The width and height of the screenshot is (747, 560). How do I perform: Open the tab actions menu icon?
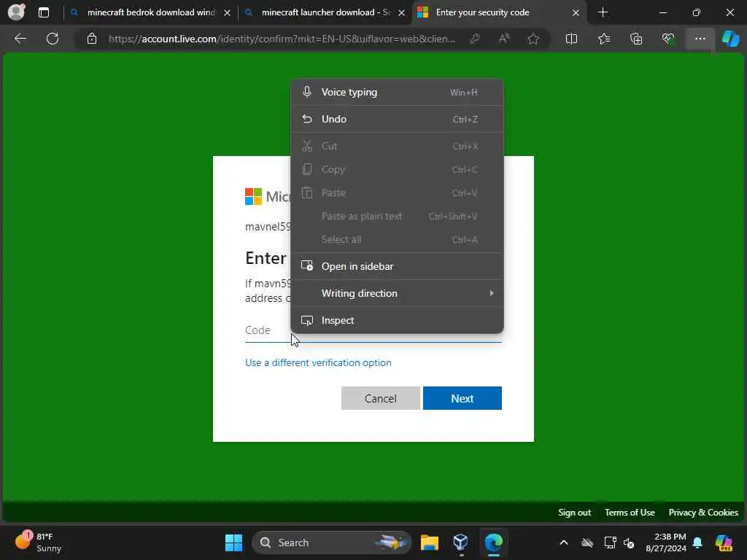click(x=43, y=12)
